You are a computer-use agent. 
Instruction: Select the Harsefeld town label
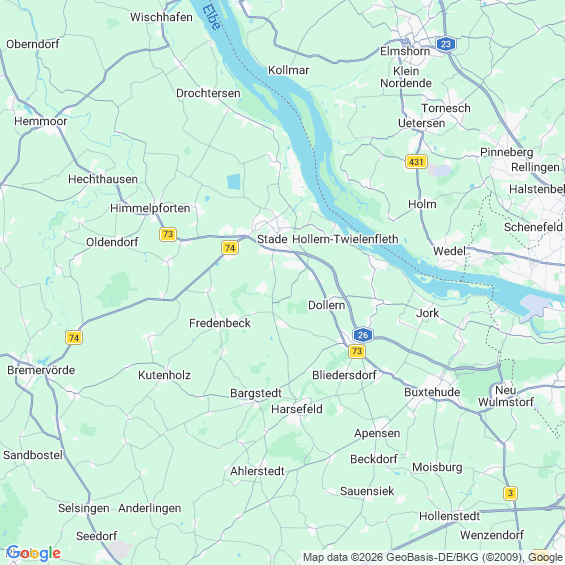coord(297,409)
